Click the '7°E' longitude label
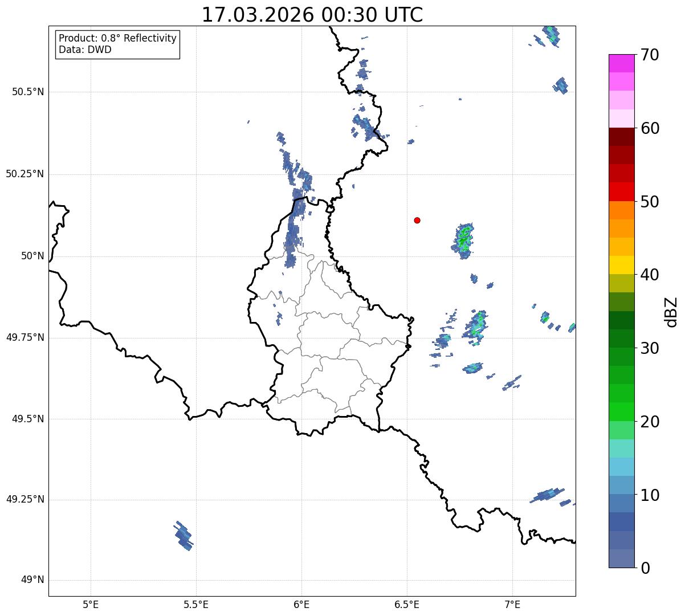The height and width of the screenshot is (616, 685). [x=512, y=604]
